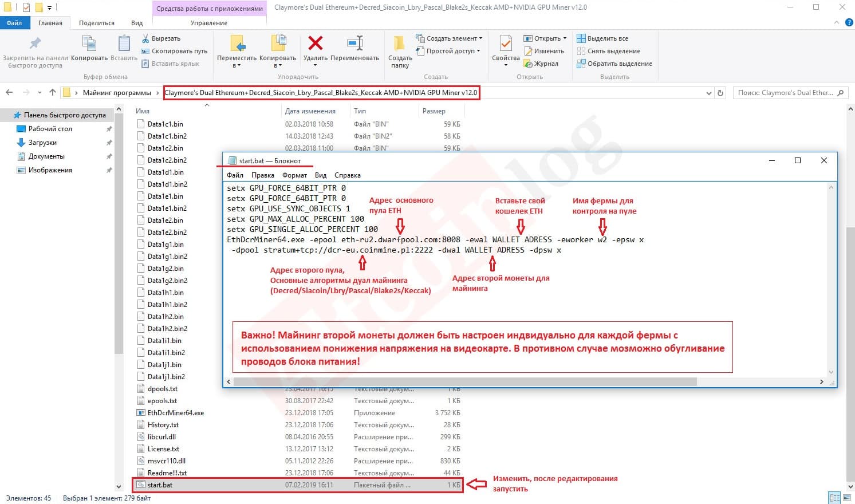855x504 pixels.
Task: Collapse the ribbon using top-right chevron
Action: pyautogui.click(x=836, y=22)
